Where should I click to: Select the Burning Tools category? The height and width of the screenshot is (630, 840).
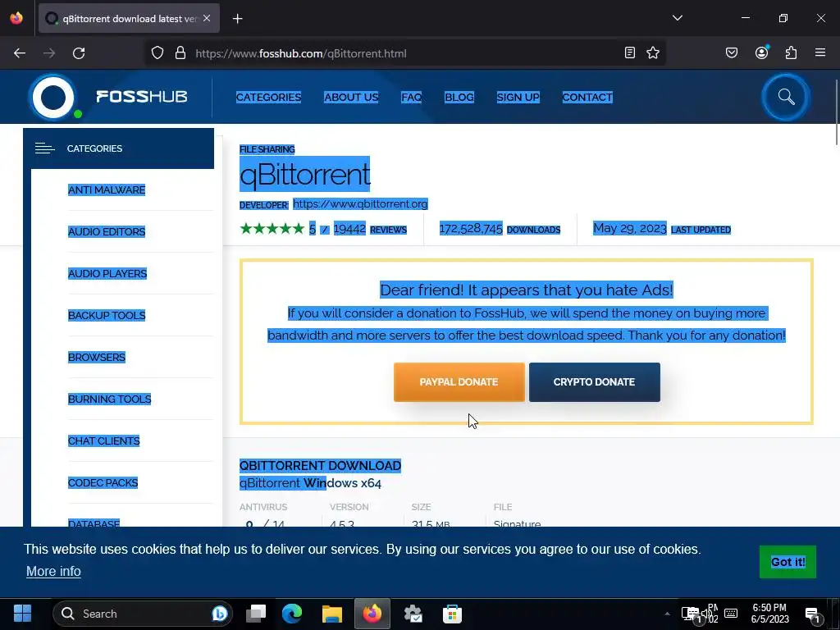click(x=109, y=399)
